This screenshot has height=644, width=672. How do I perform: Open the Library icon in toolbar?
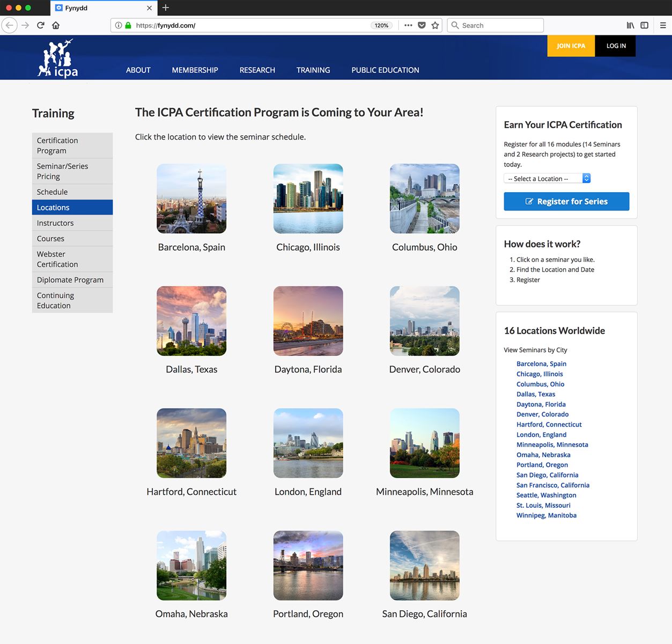coord(631,25)
